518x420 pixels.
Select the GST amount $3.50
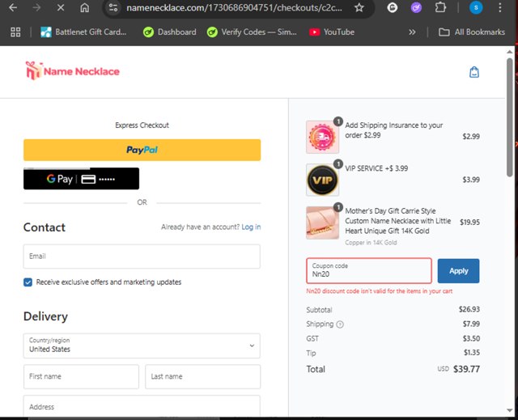pos(471,338)
